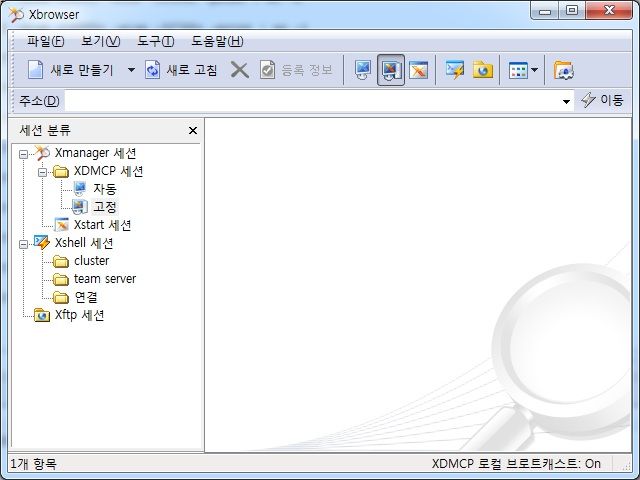Screen dimensions: 640x480
Task: Click the Xstart 세션 tree icon
Action: click(x=62, y=224)
